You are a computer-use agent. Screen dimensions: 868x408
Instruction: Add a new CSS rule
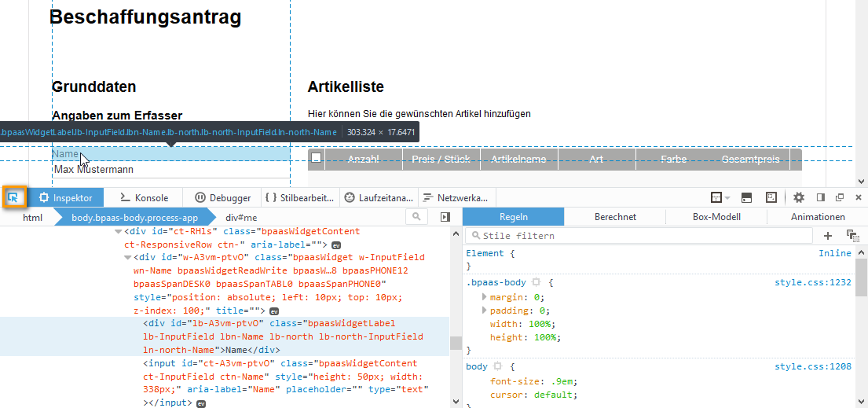827,235
